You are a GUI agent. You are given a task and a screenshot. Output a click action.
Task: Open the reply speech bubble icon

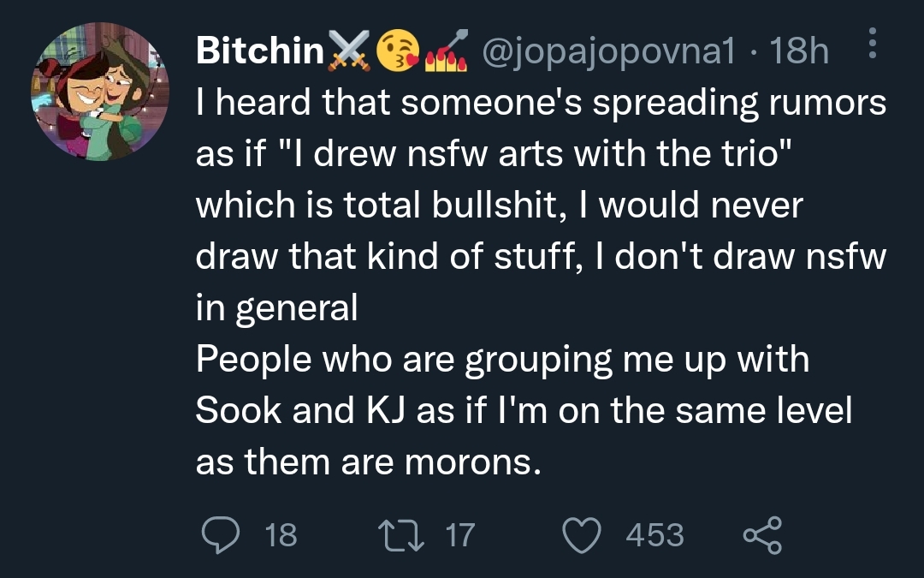[221, 534]
